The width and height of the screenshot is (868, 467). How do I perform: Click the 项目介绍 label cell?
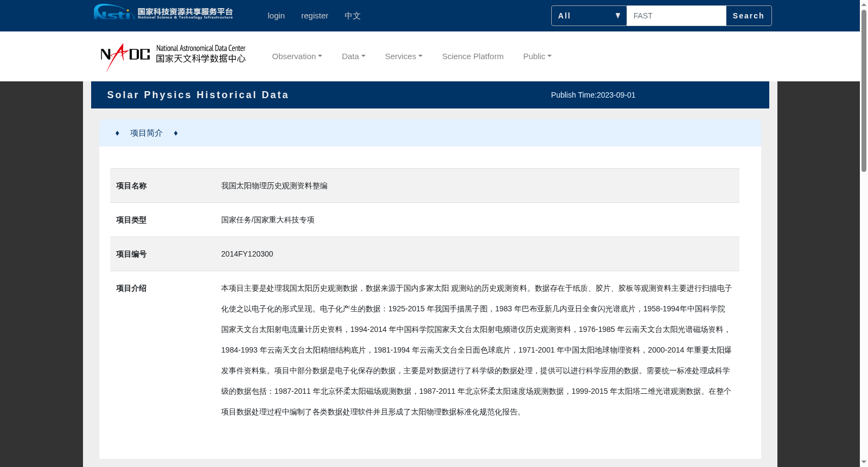point(131,288)
